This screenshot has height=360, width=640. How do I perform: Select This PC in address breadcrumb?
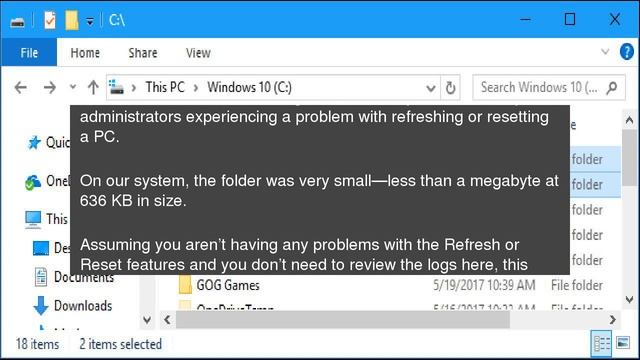click(165, 87)
